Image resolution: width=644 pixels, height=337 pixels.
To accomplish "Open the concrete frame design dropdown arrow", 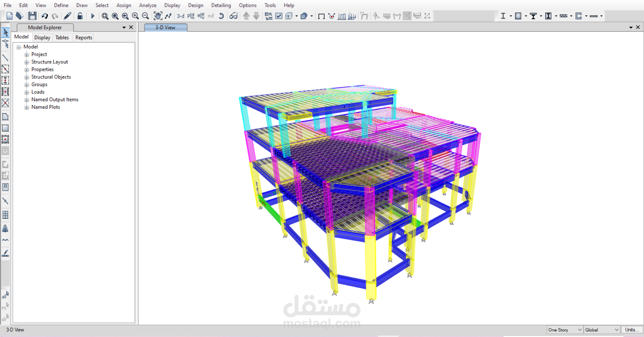I will 526,16.
